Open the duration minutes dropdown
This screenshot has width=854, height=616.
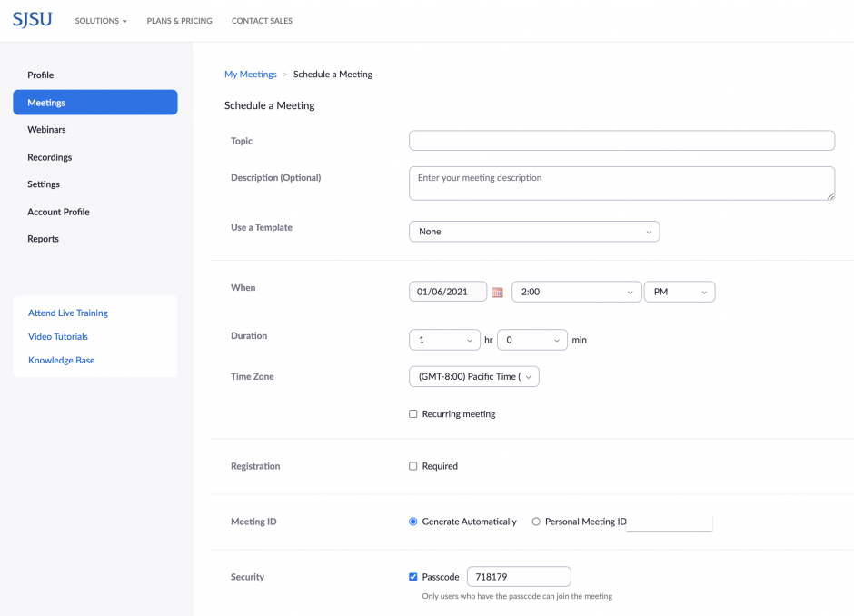(532, 340)
